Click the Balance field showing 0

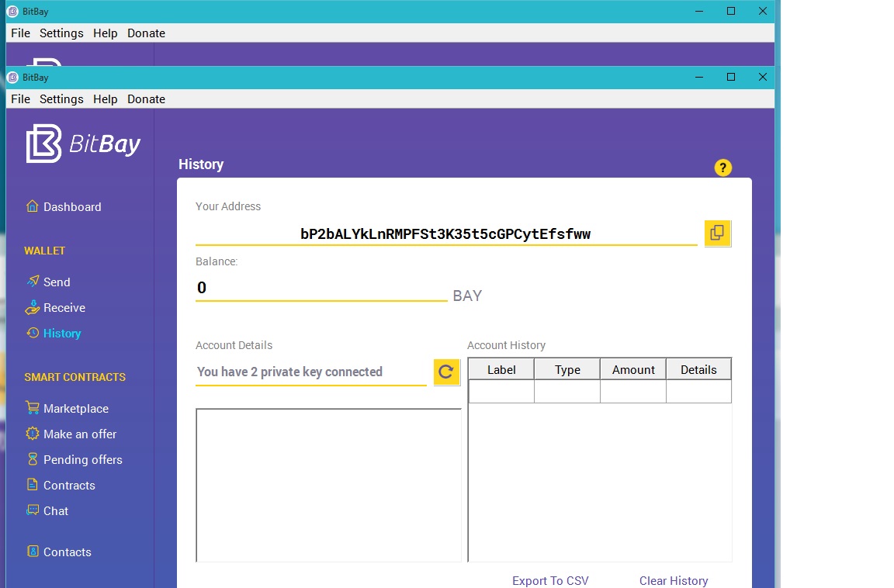321,288
